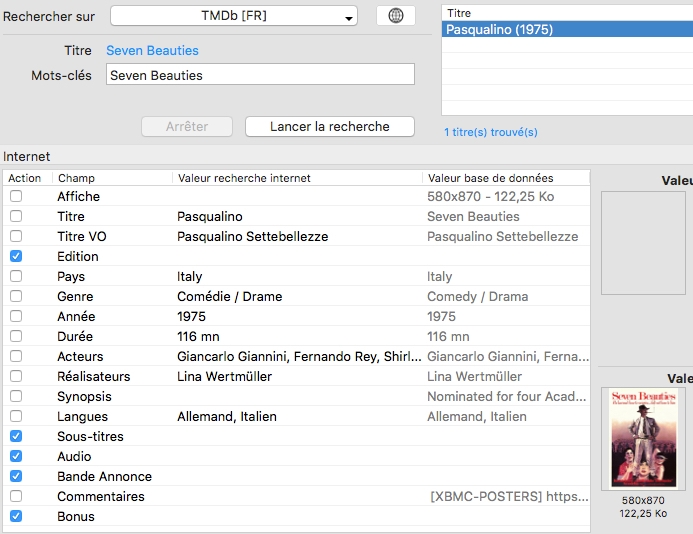The width and height of the screenshot is (693, 534).
Task: Click the Seven Beauties title link
Action: click(152, 51)
